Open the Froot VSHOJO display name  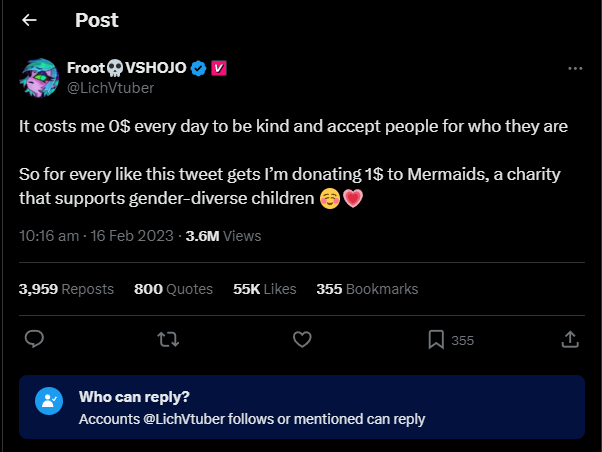(x=127, y=68)
